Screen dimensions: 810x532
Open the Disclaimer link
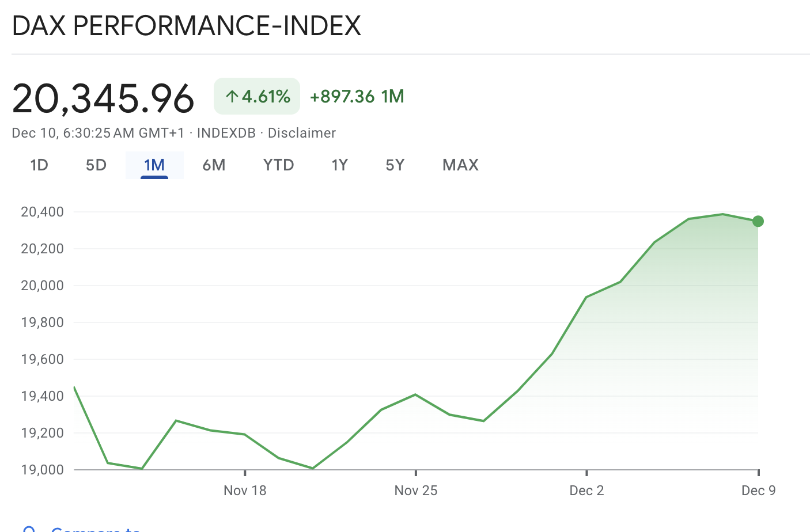(x=301, y=133)
